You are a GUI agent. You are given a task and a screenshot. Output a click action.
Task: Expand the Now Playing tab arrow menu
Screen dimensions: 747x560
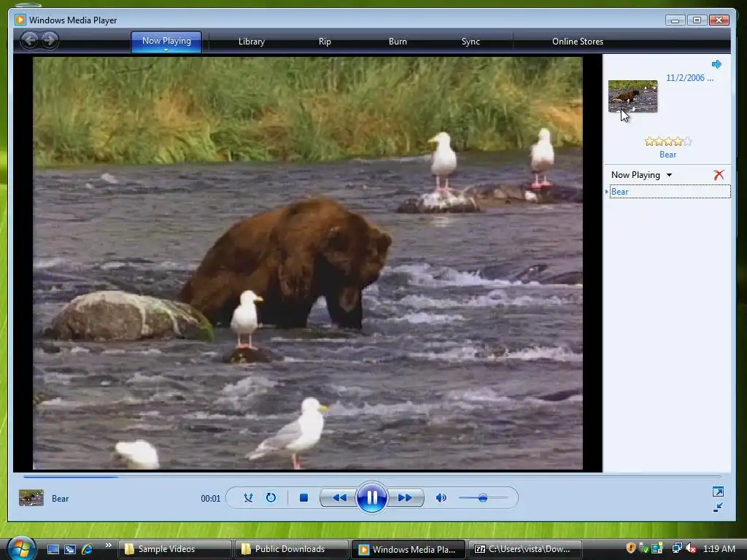(x=166, y=49)
